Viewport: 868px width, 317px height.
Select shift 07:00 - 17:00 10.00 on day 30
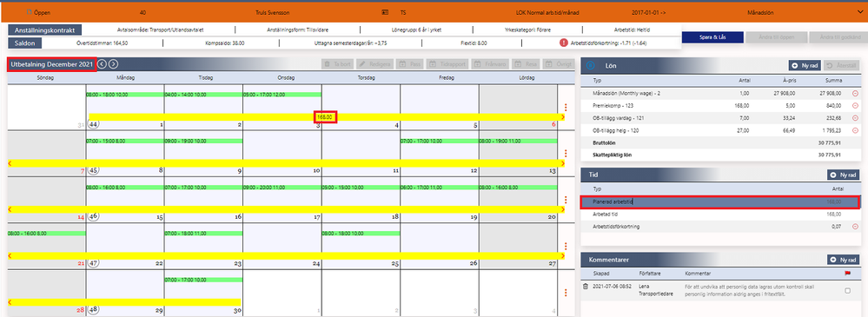(203, 280)
